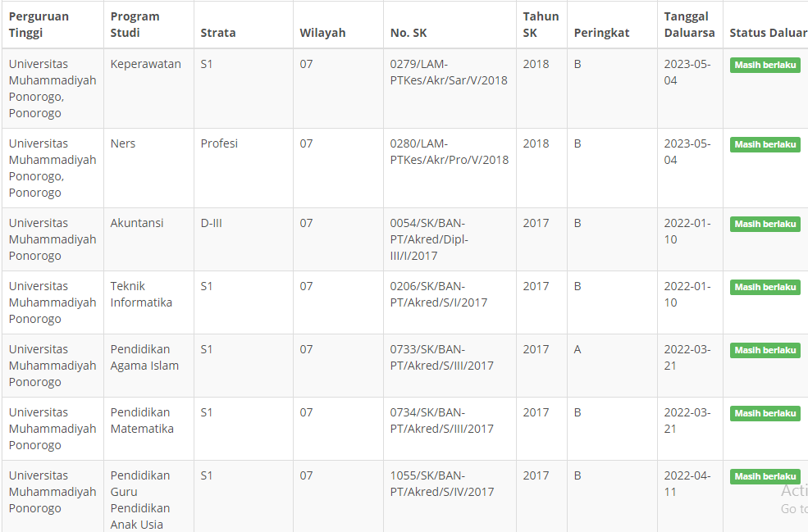The height and width of the screenshot is (532, 808).
Task: Click SK number 0054/SK/BAN-PT/Akred/Dipl-III/I/2017
Action: [429, 239]
